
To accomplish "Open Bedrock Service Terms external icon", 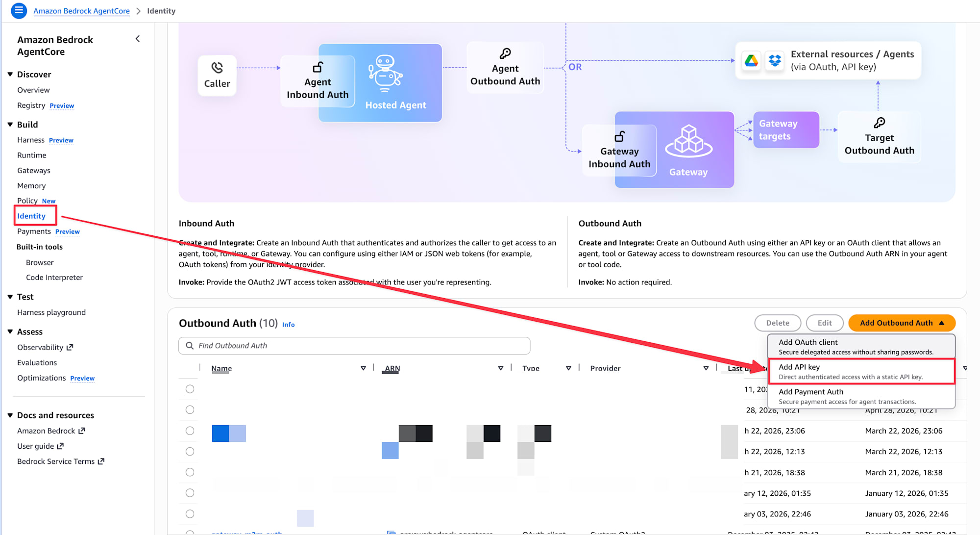I will [x=101, y=461].
